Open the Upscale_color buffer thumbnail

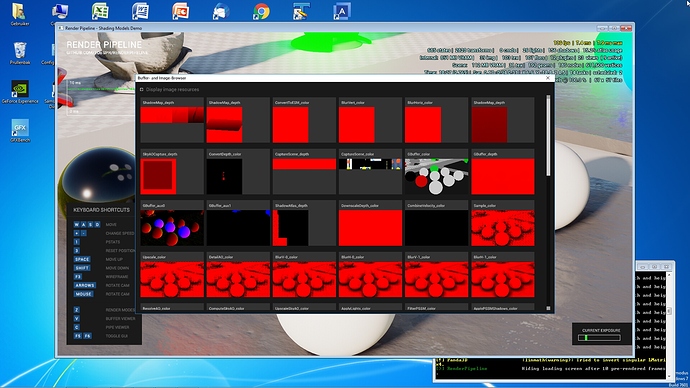(x=172, y=275)
